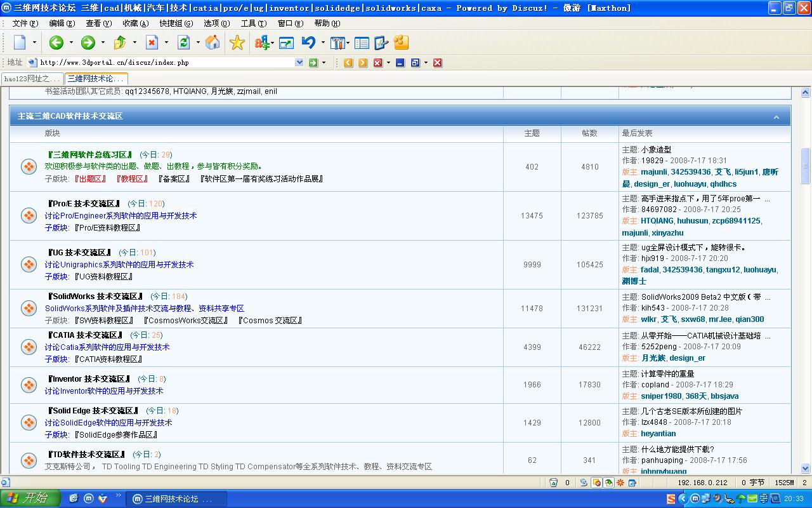Switch to next tab with orange right arrow
Image resolution: width=812 pixels, height=508 pixels.
[x=363, y=62]
